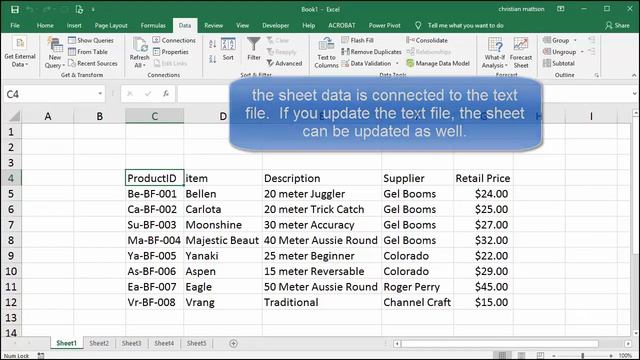Viewport: 640px width, 360px height.
Task: Click Consolidate
Action: pos(427,40)
